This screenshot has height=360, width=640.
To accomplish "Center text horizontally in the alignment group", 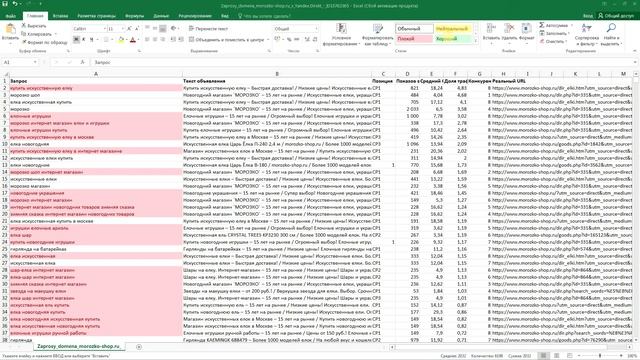I will coord(155,40).
